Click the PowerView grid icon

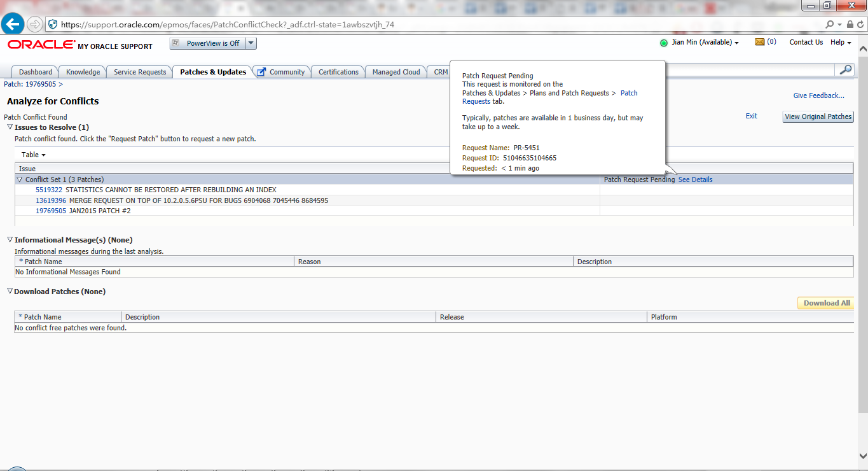click(x=176, y=43)
